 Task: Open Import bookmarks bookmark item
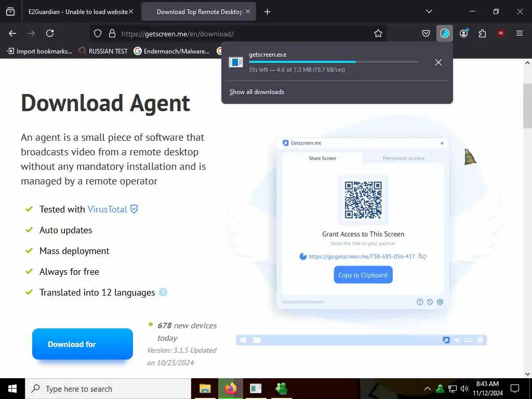tap(39, 51)
